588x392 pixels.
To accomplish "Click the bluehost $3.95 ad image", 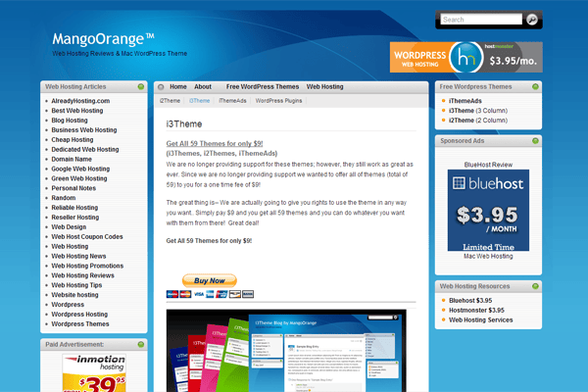I will point(488,210).
